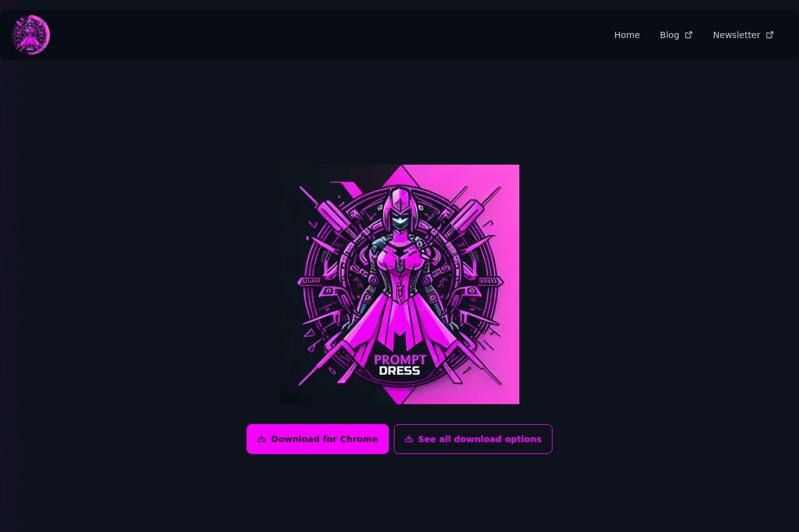799x532 pixels.
Task: Click the download icon in Chrome button
Action: (x=262, y=439)
